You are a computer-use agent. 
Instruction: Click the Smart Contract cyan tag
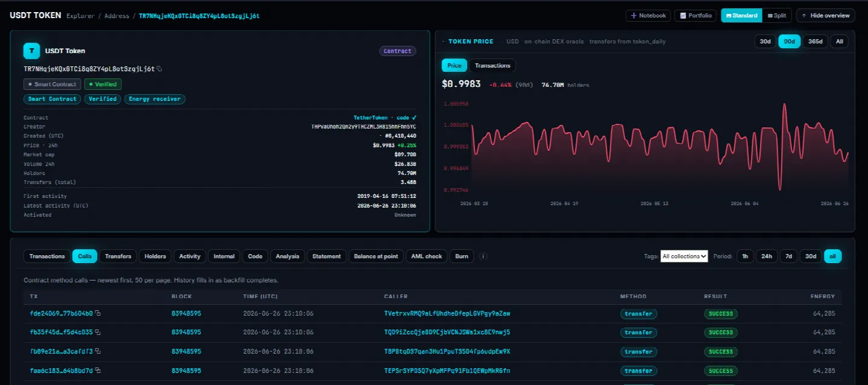point(52,99)
